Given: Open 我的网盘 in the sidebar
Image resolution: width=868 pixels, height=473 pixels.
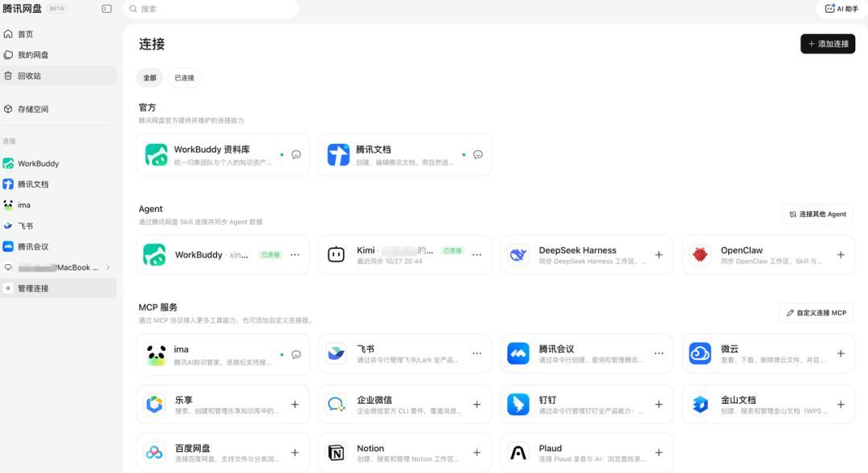Looking at the screenshot, I should pyautogui.click(x=58, y=55).
